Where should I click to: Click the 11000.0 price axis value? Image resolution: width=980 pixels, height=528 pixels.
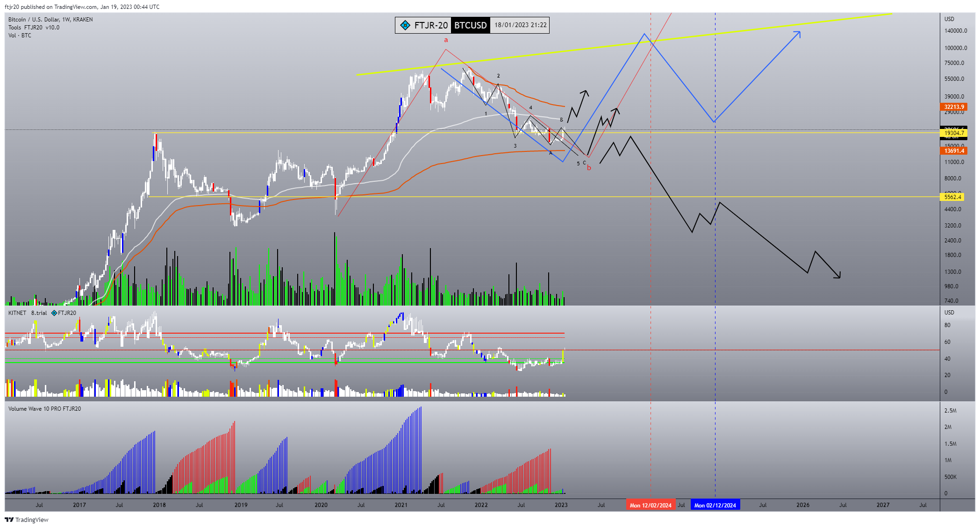[954, 162]
